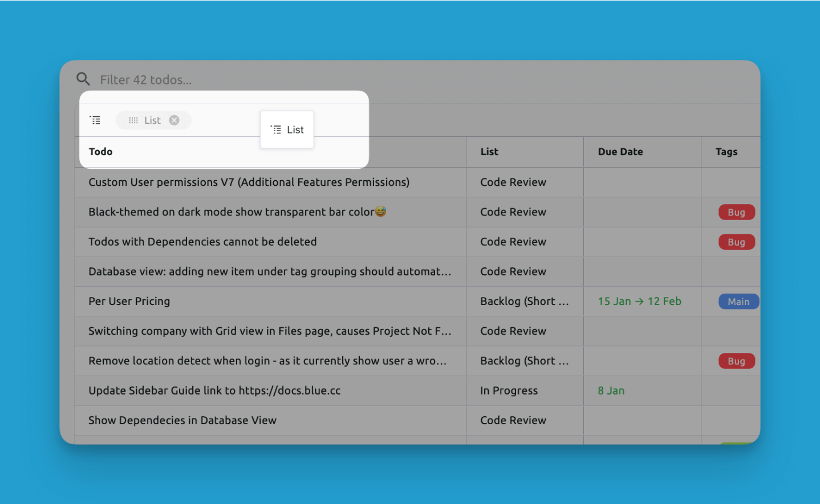This screenshot has height=504, width=820.
Task: Click the "8 Jan" due date
Action: point(611,391)
